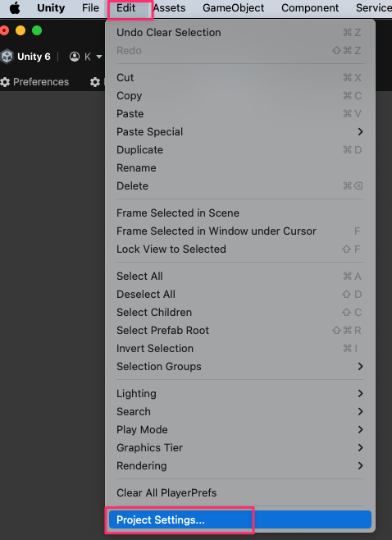The height and width of the screenshot is (540, 392).
Task: Open account dropdown arrow next to K
Action: [x=99, y=57]
